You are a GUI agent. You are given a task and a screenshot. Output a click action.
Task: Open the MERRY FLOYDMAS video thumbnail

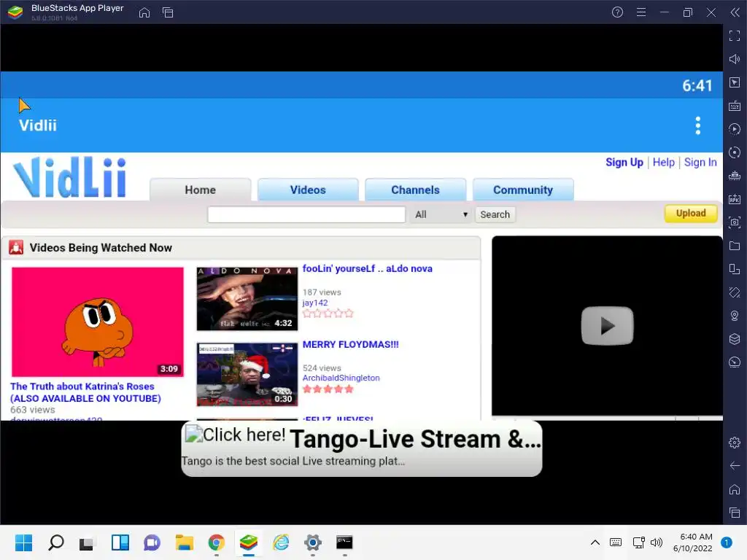(247, 374)
